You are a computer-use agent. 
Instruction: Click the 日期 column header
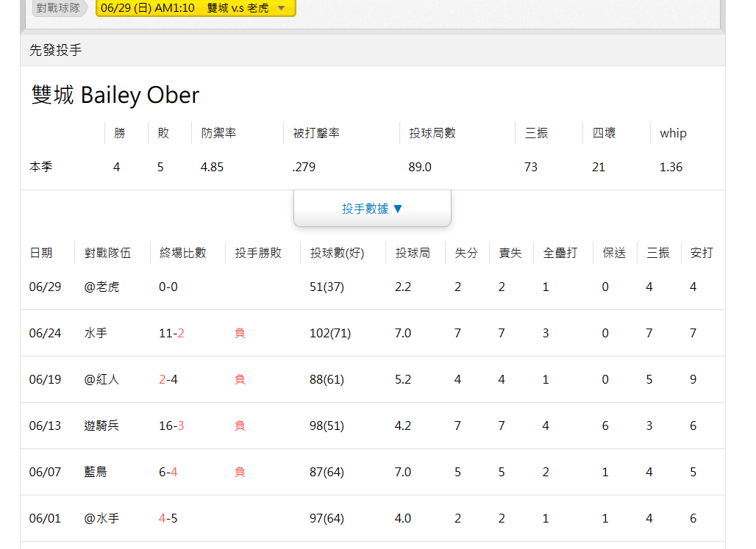tap(41, 253)
